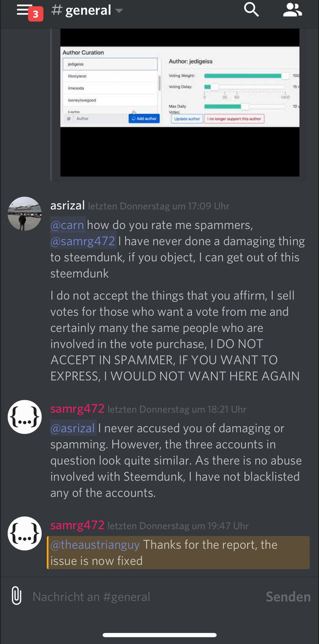Select looneylovegood in the author list
This screenshot has width=319, height=644.
tap(110, 100)
